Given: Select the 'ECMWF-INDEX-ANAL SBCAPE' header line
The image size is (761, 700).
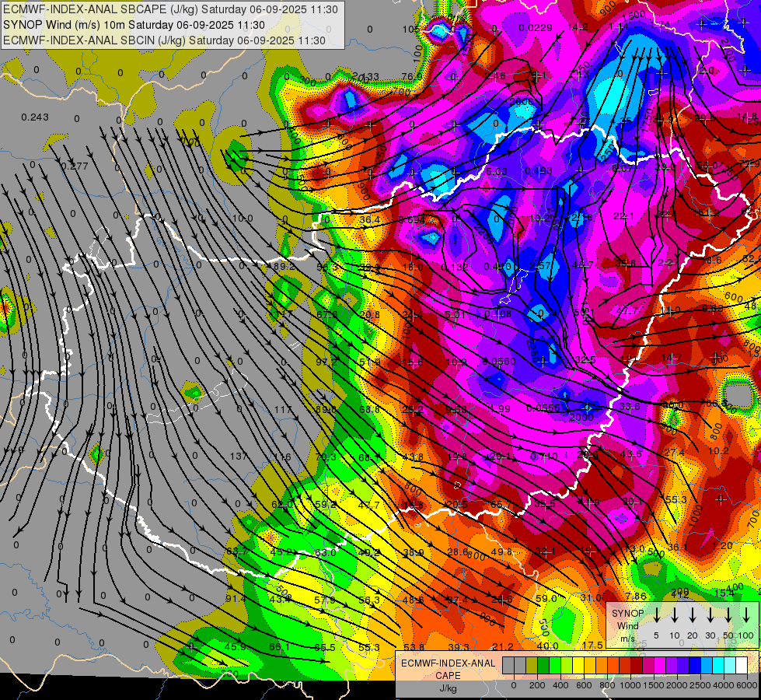Looking at the screenshot, I should 170,9.
